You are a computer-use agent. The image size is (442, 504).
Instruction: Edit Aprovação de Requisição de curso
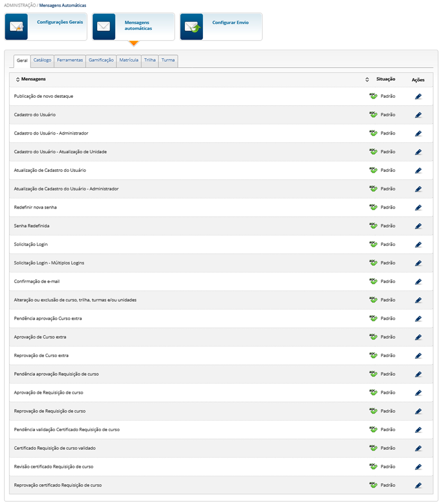(418, 393)
